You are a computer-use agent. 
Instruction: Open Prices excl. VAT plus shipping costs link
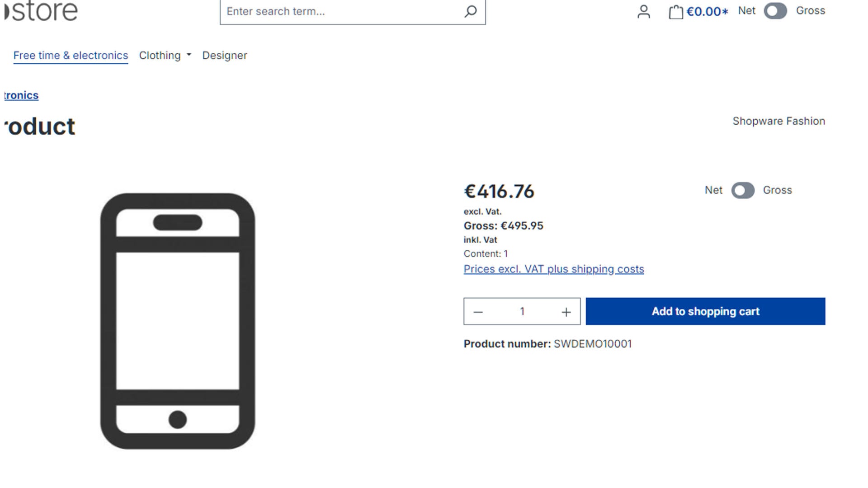pos(554,269)
